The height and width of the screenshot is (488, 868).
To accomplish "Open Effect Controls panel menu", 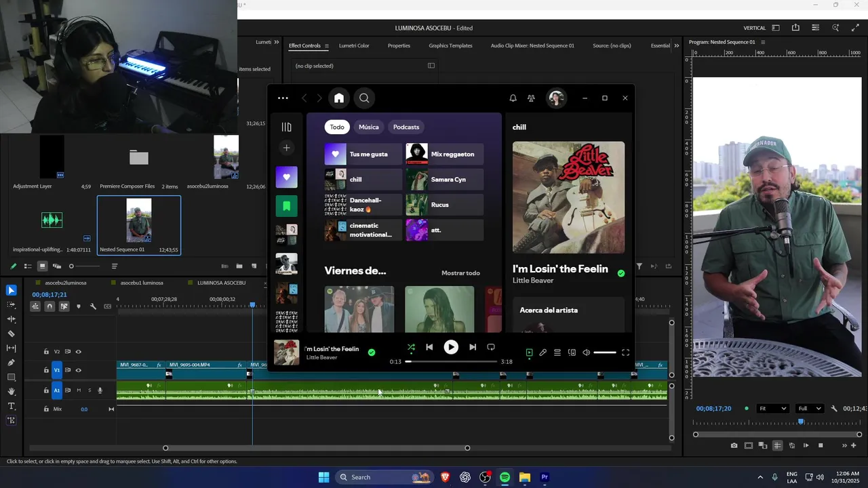I will pyautogui.click(x=326, y=46).
